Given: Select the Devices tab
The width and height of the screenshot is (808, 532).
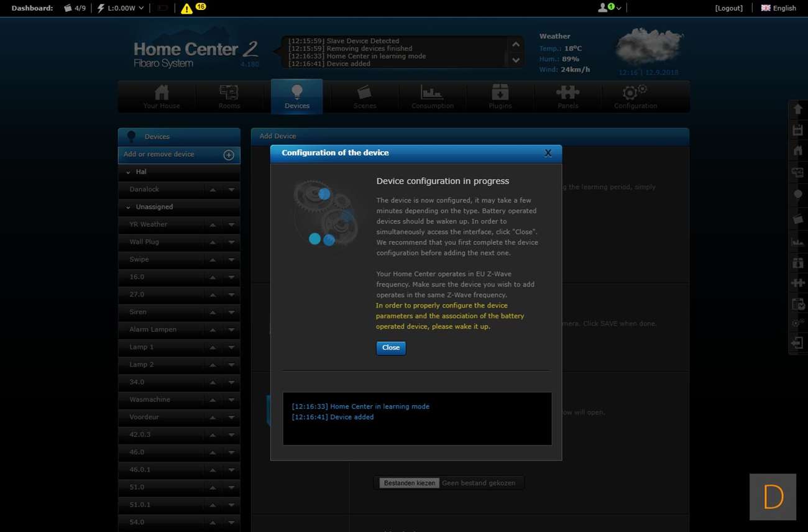Looking at the screenshot, I should coord(297,97).
